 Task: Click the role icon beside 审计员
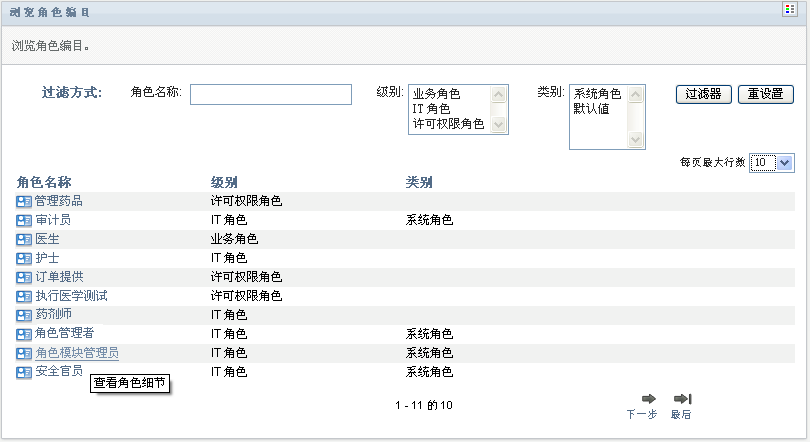[24, 220]
